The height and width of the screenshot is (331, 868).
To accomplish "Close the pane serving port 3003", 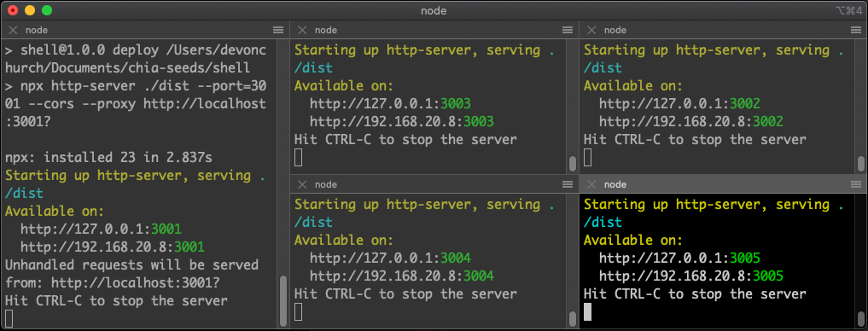I will 302,30.
